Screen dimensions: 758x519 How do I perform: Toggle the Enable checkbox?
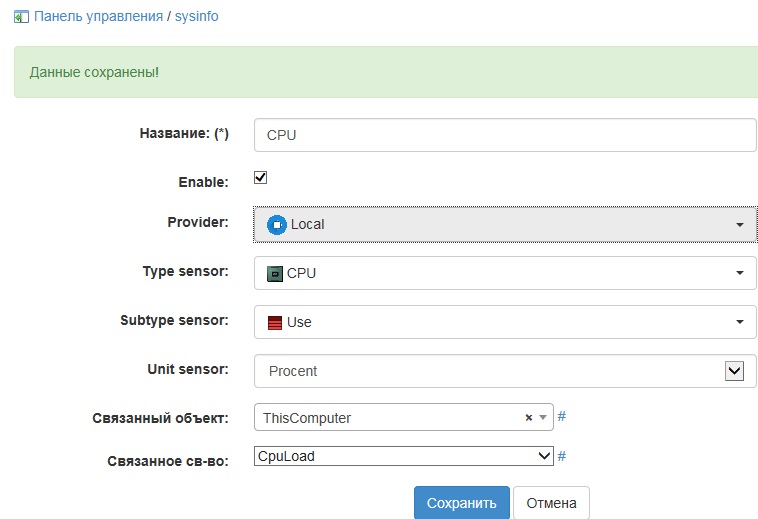[x=261, y=178]
